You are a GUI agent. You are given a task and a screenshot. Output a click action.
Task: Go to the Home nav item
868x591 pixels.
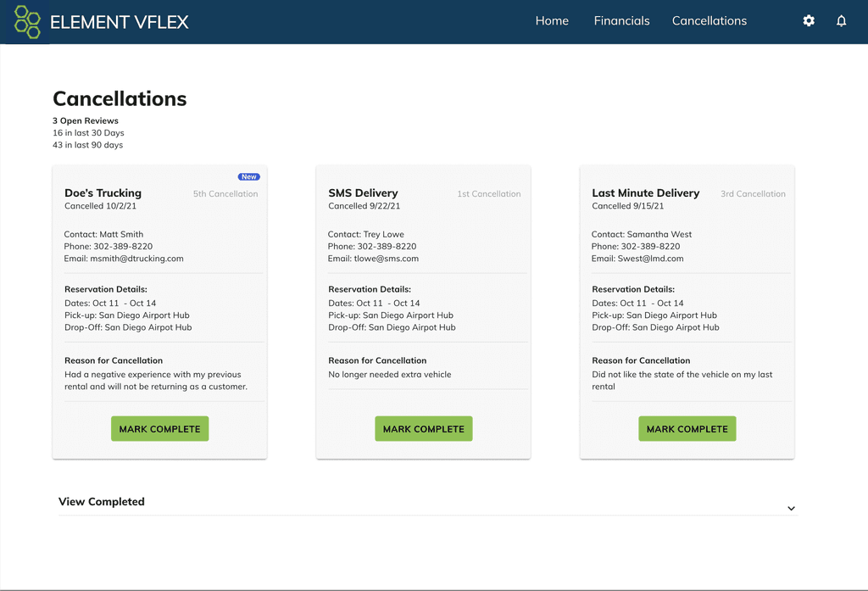coord(552,21)
